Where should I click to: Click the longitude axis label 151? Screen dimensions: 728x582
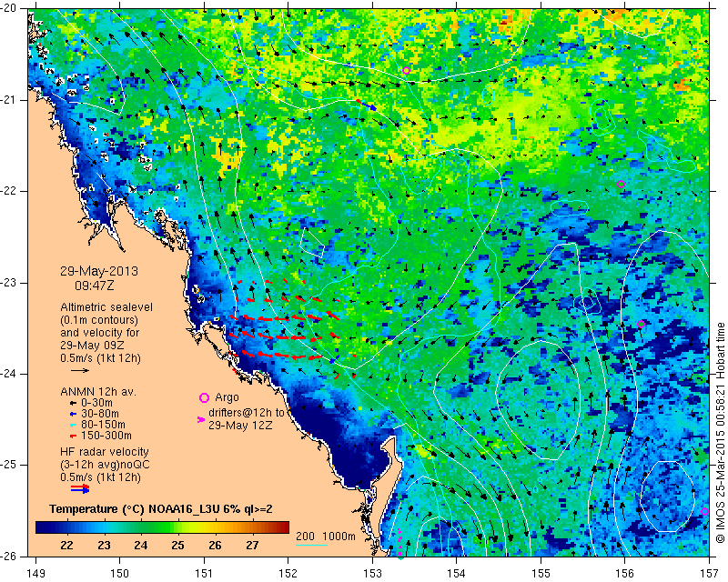click(x=204, y=574)
